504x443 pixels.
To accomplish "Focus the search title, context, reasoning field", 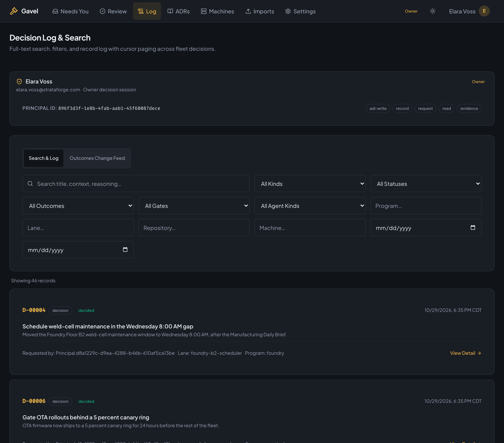I will point(136,184).
